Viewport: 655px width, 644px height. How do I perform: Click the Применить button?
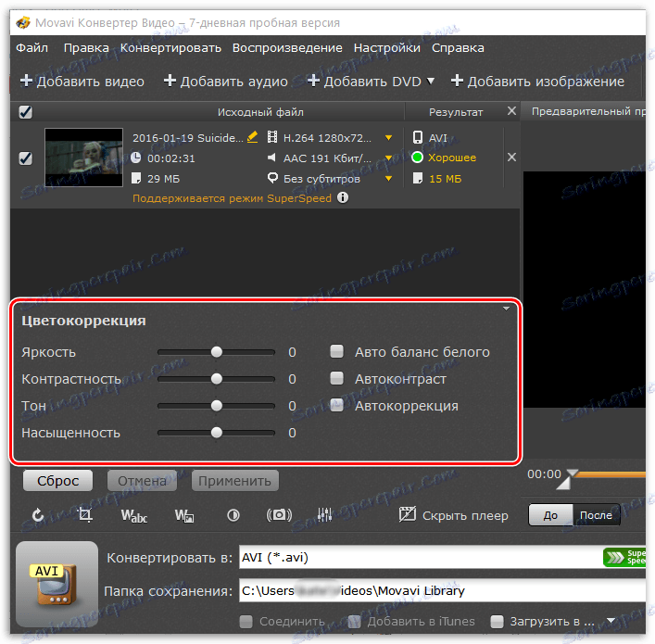(x=234, y=481)
